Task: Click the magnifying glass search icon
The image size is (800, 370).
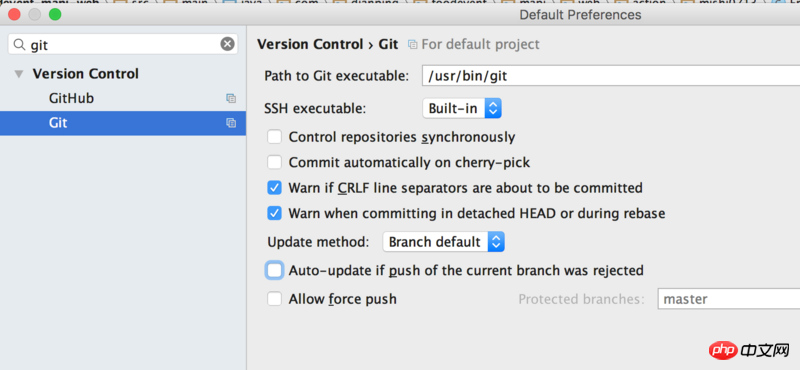Action: (x=19, y=45)
